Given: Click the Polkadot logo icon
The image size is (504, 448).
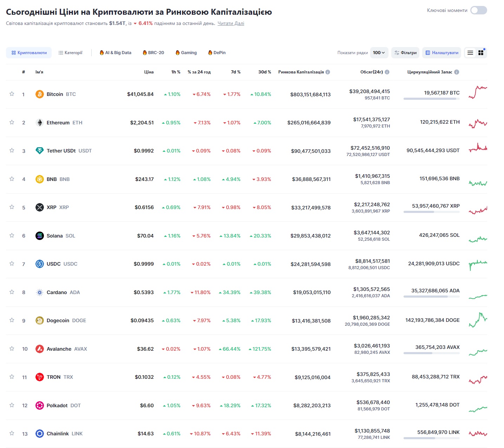Looking at the screenshot, I should point(40,405).
